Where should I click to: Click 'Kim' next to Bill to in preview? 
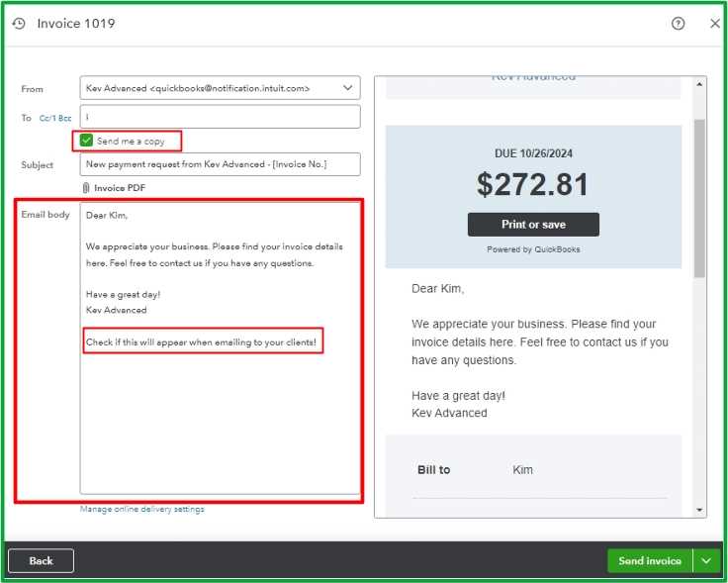point(523,469)
